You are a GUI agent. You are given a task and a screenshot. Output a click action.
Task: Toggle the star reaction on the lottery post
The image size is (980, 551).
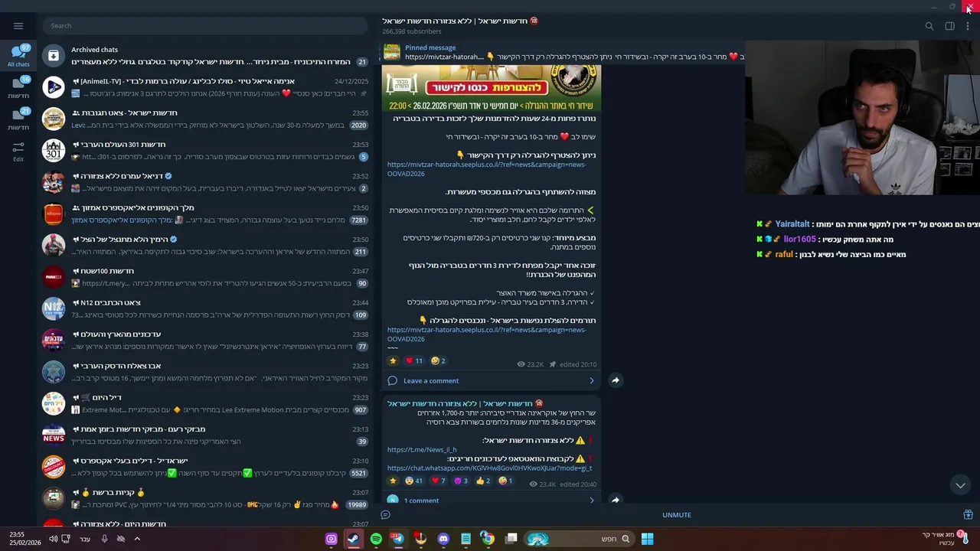pos(394,361)
